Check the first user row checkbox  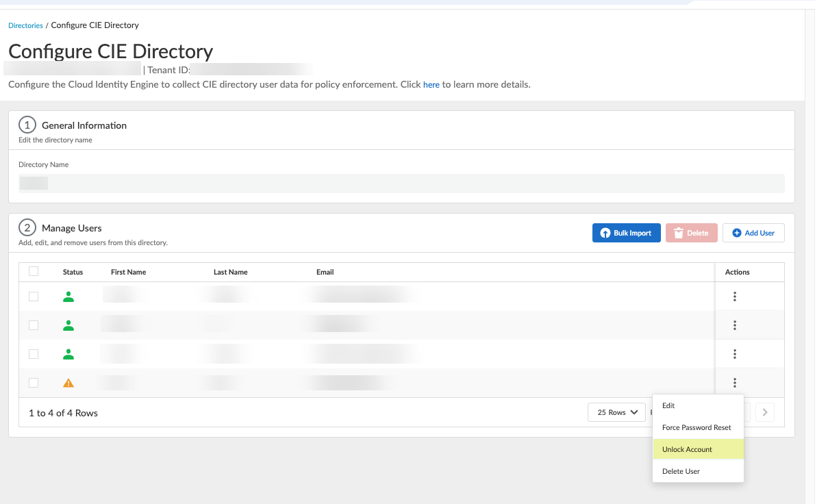tap(34, 296)
